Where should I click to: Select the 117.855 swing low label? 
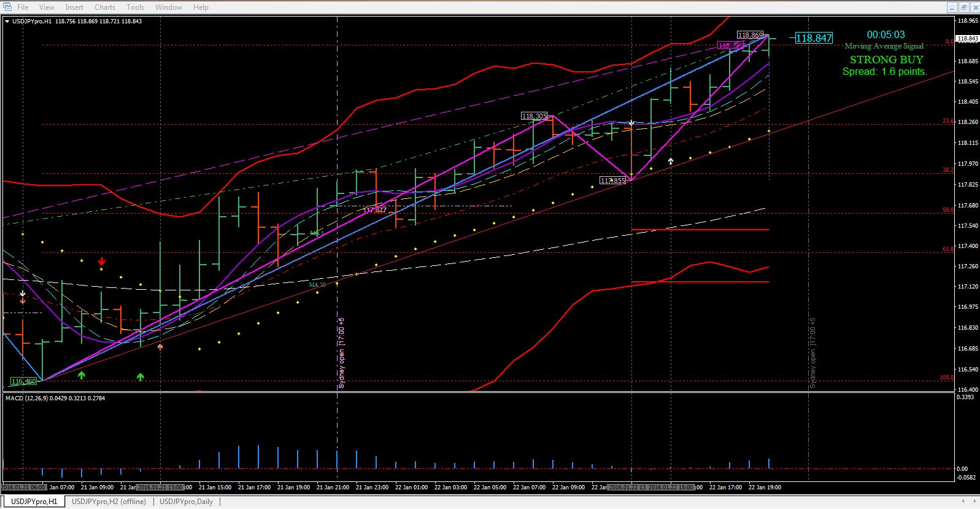[612, 181]
